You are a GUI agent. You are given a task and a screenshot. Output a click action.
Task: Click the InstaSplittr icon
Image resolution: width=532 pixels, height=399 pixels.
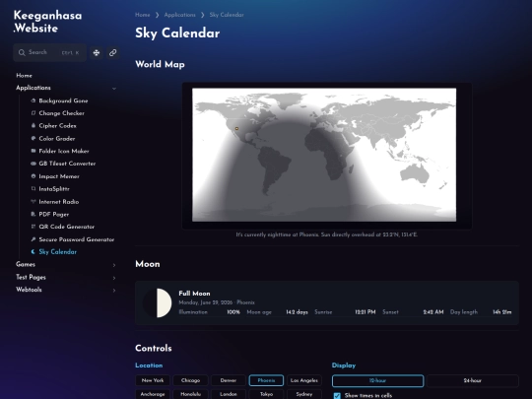click(33, 188)
